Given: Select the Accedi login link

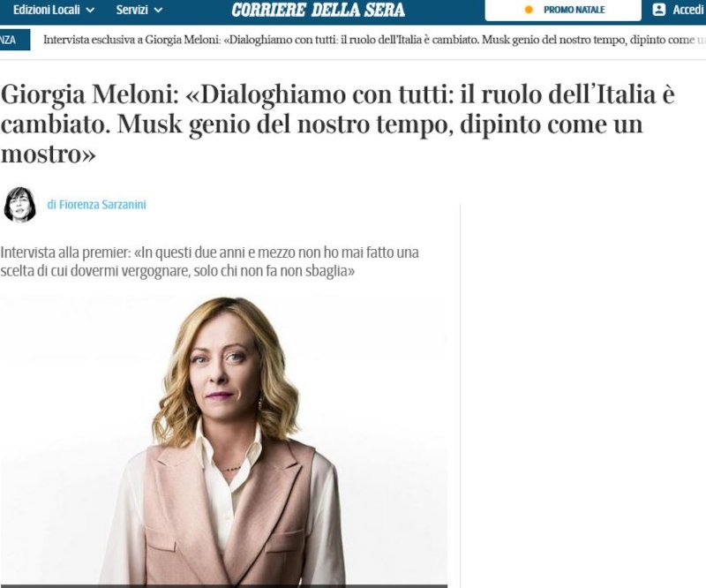Looking at the screenshot, I should point(687,10).
